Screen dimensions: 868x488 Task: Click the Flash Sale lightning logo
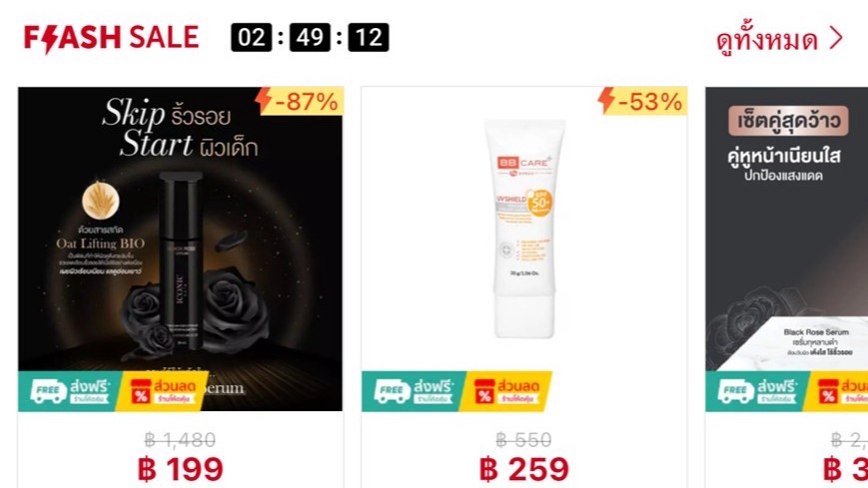[111, 38]
